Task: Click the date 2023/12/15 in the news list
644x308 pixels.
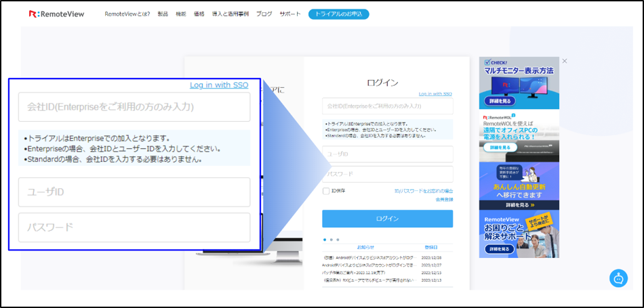Action: [x=431, y=273]
